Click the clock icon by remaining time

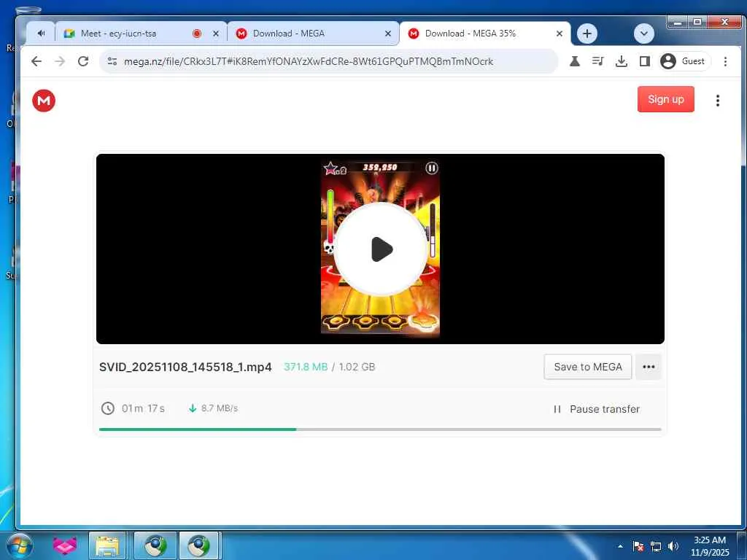(108, 408)
